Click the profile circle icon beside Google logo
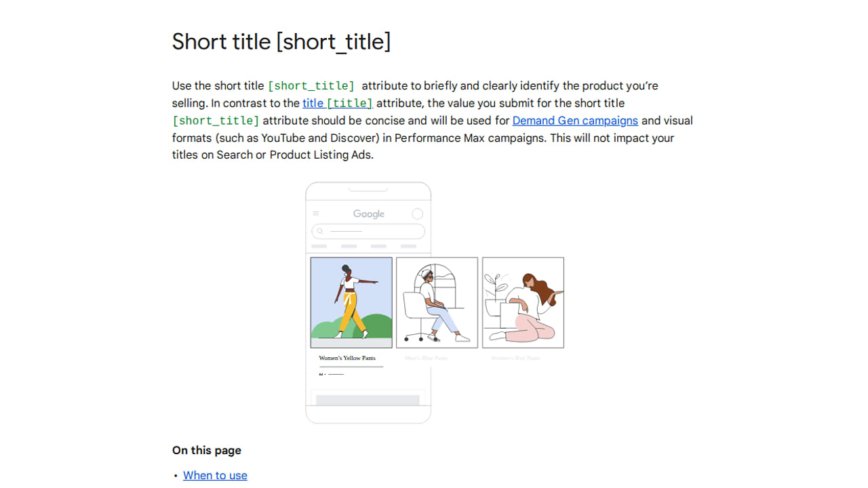 click(418, 213)
